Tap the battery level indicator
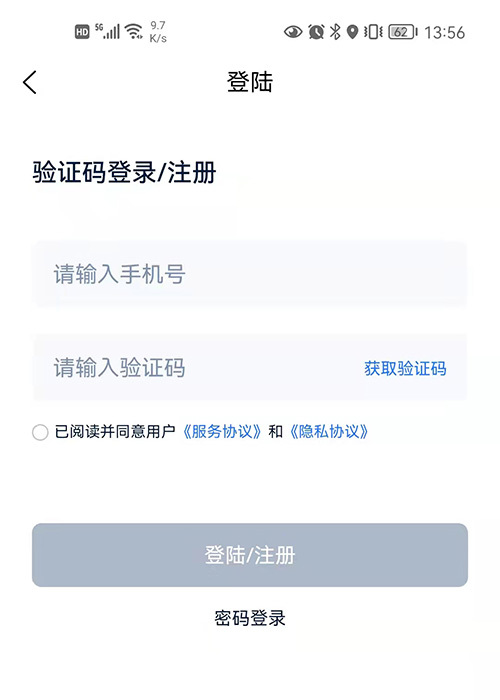 (403, 32)
